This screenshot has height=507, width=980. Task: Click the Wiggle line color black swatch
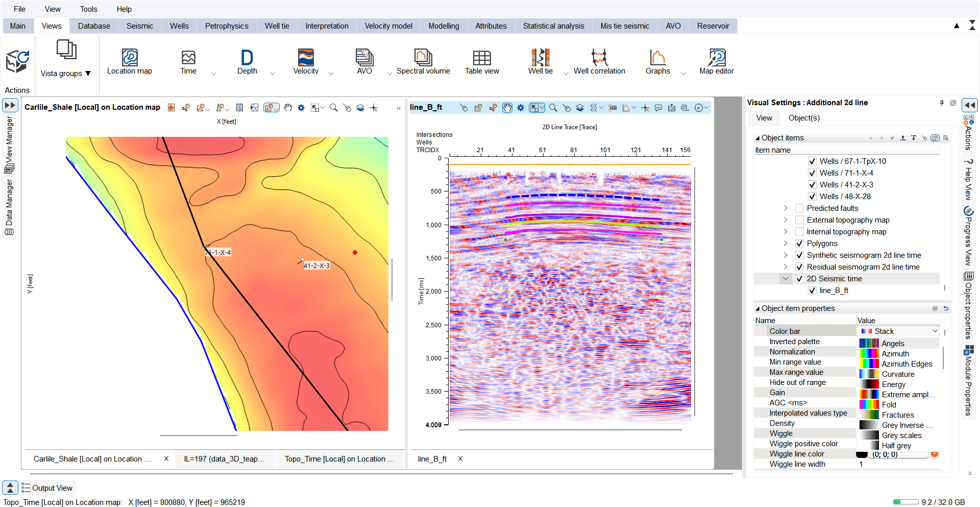(x=862, y=454)
